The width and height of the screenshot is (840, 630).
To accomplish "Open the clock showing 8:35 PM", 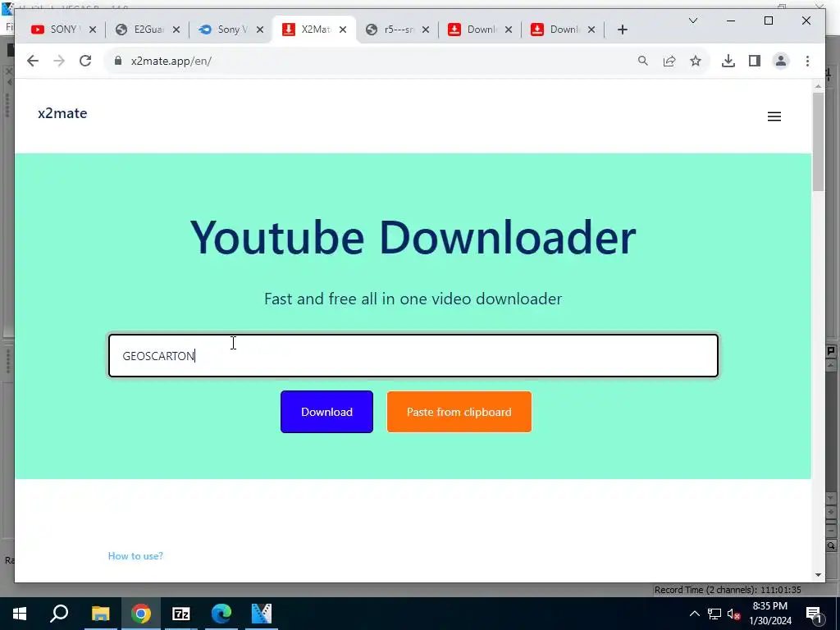I will click(x=769, y=614).
